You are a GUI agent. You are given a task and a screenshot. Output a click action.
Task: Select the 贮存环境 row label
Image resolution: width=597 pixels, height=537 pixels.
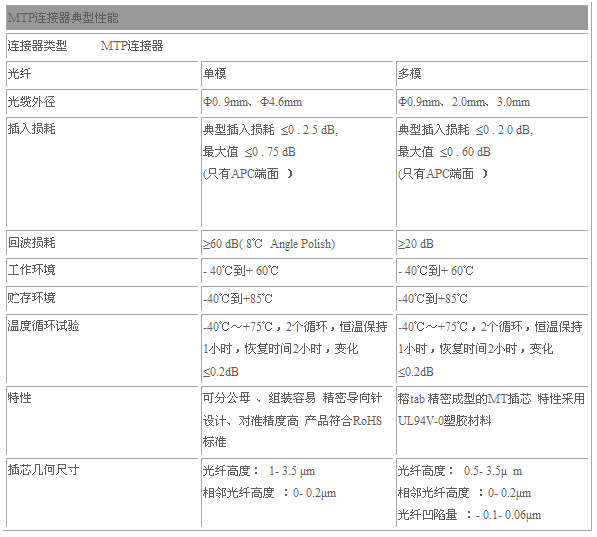click(x=32, y=297)
